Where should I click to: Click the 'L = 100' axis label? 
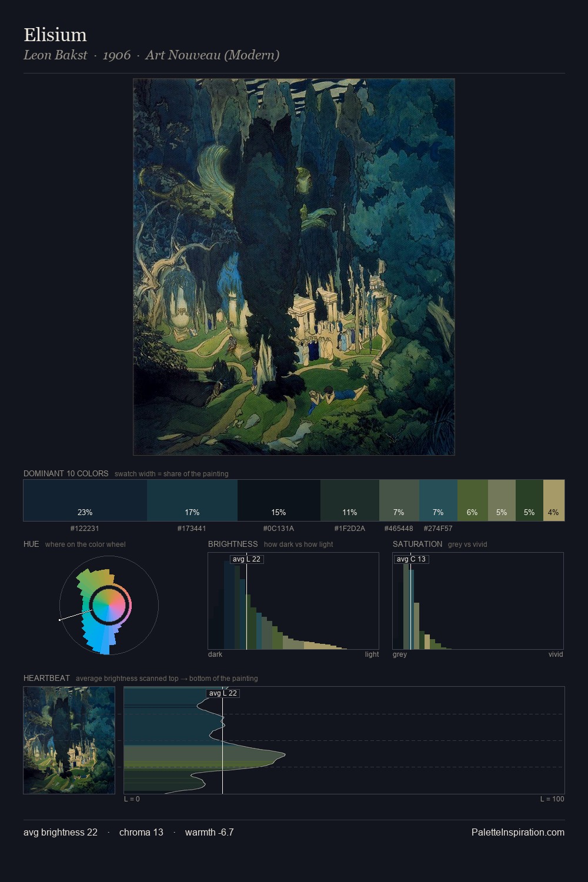552,799
